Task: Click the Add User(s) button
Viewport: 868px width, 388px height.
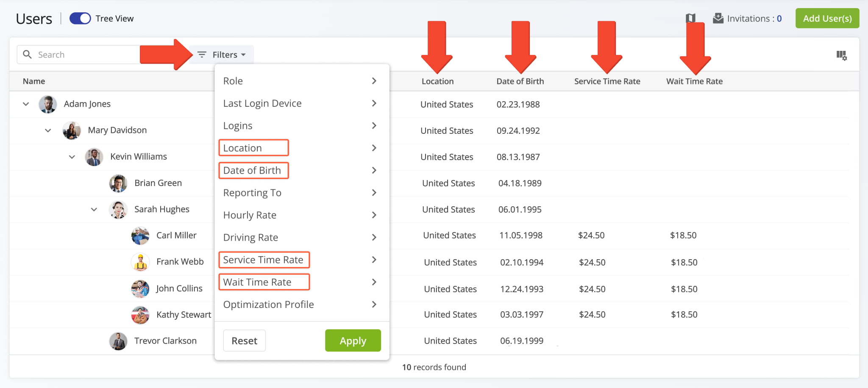Action: 827,18
